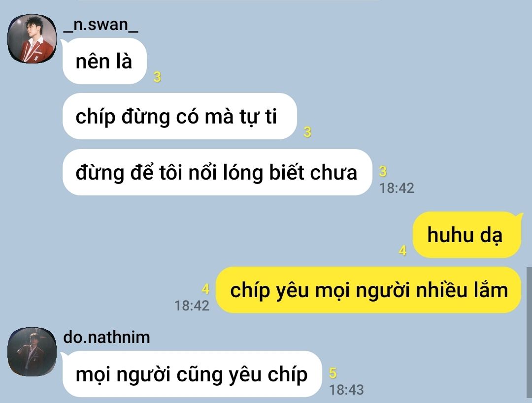The width and height of the screenshot is (532, 403).
Task: Click the chat scrollbar on right edge
Action: tap(529, 332)
